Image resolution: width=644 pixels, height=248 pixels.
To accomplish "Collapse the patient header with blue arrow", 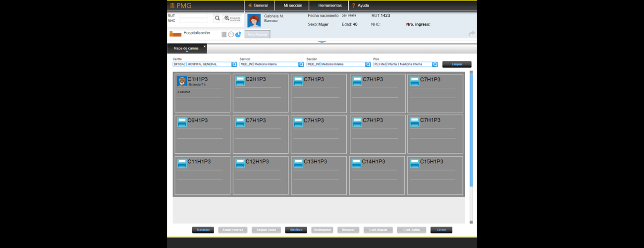I will pyautogui.click(x=322, y=42).
